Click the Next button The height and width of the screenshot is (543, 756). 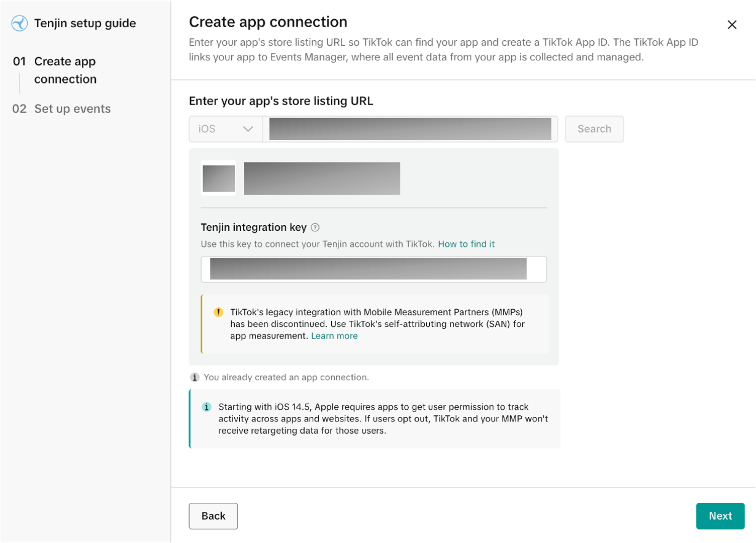(x=720, y=516)
